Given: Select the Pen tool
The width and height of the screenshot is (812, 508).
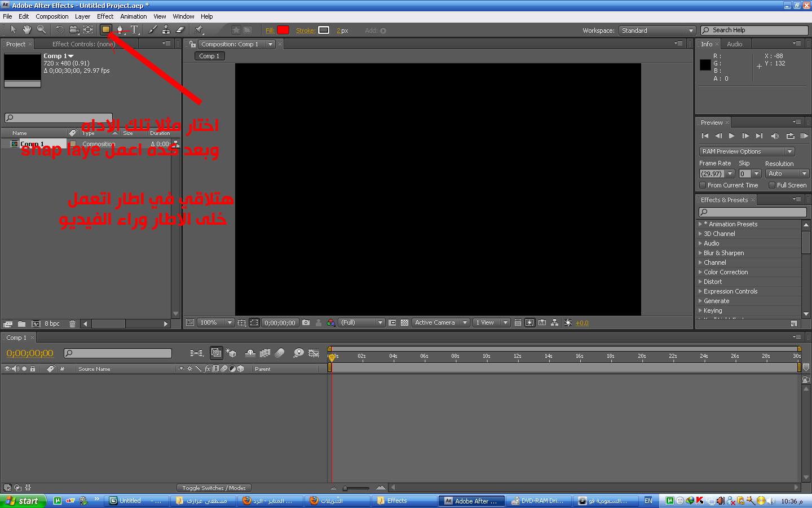Looking at the screenshot, I should [x=120, y=29].
